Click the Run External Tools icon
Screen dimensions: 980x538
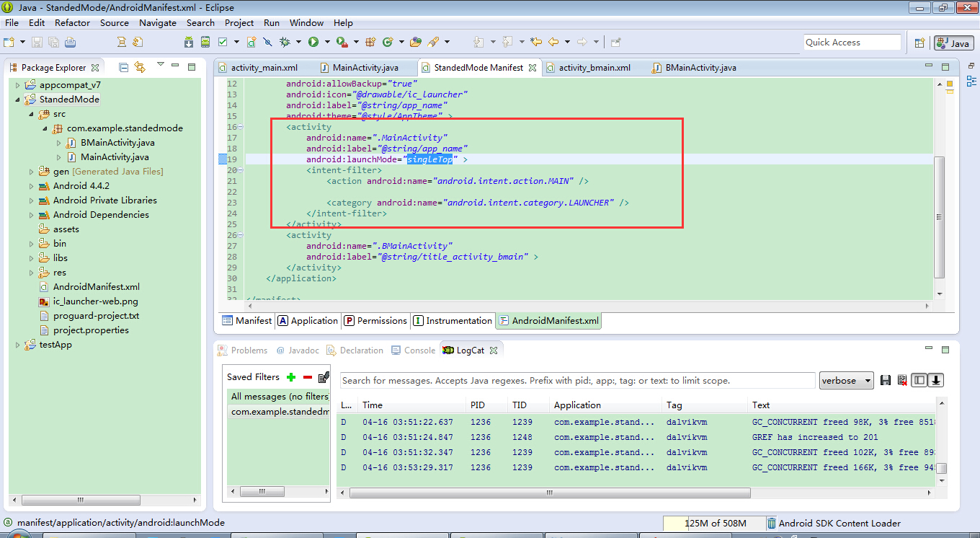pyautogui.click(x=342, y=42)
